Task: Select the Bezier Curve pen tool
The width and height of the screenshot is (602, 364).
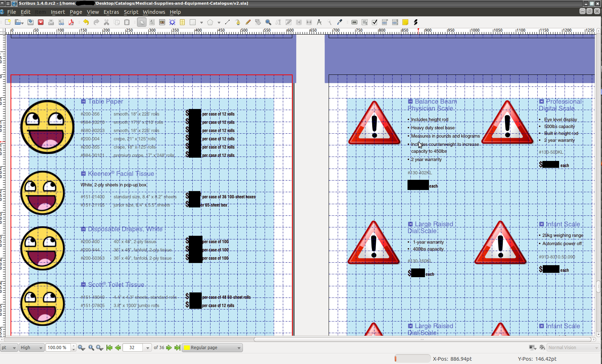Action: pos(238,22)
